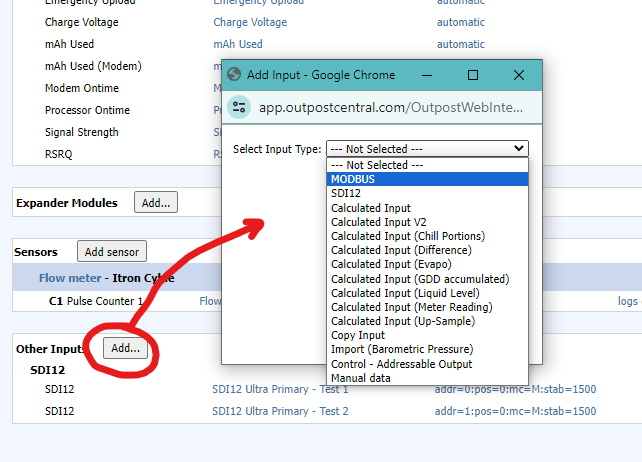
Task: Click Add button next to Expander Modules
Action: point(155,203)
